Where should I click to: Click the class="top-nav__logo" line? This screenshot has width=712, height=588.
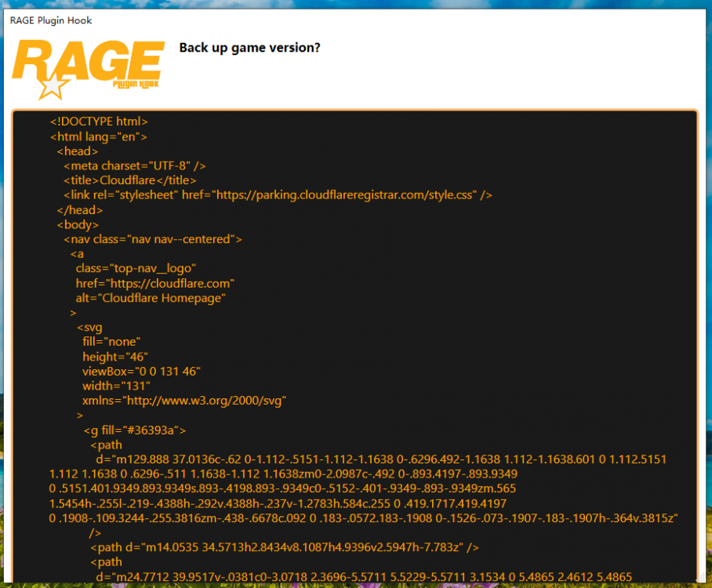coord(135,268)
